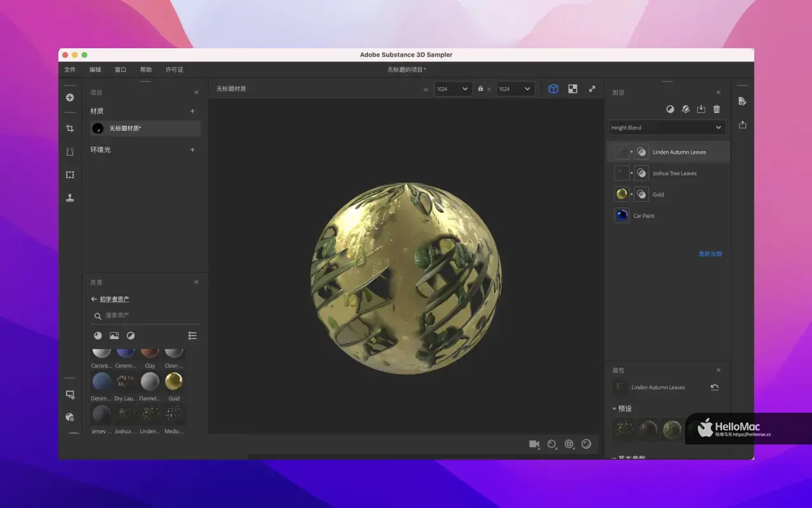Viewport: 812px width, 508px height.
Task: Toggle blend mask on Gold layer
Action: (x=641, y=194)
